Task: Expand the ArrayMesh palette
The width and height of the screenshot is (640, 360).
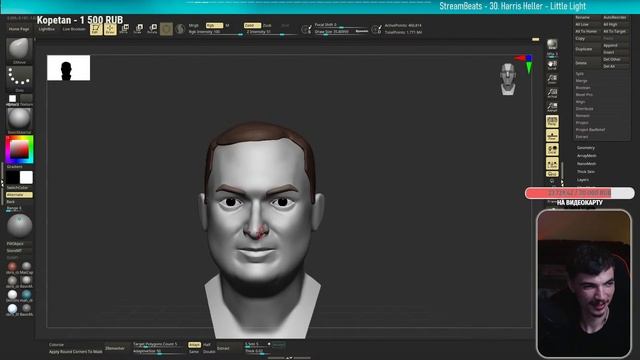Action: [587, 156]
